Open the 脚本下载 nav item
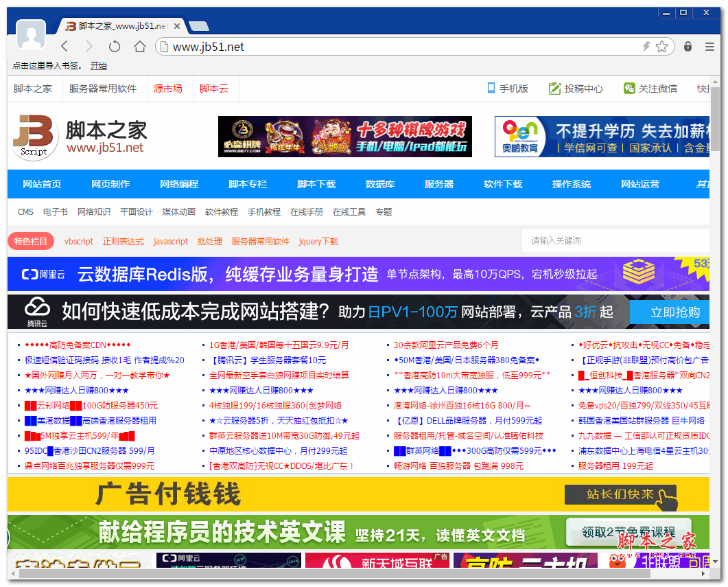The height and width of the screenshot is (587, 728). pyautogui.click(x=316, y=184)
